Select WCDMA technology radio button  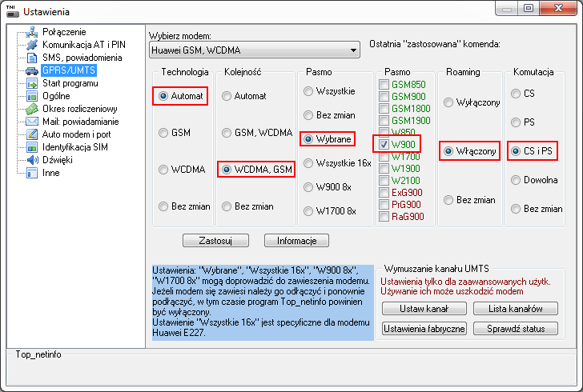(x=164, y=170)
